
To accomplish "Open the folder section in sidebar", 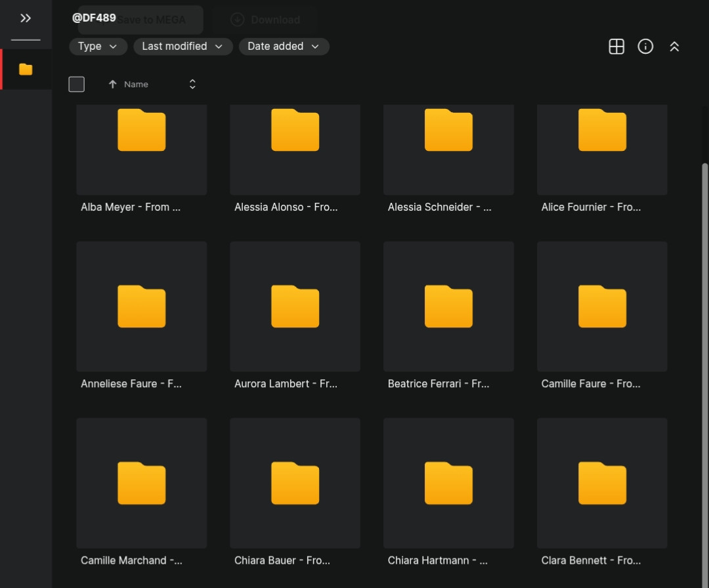I will tap(26, 69).
